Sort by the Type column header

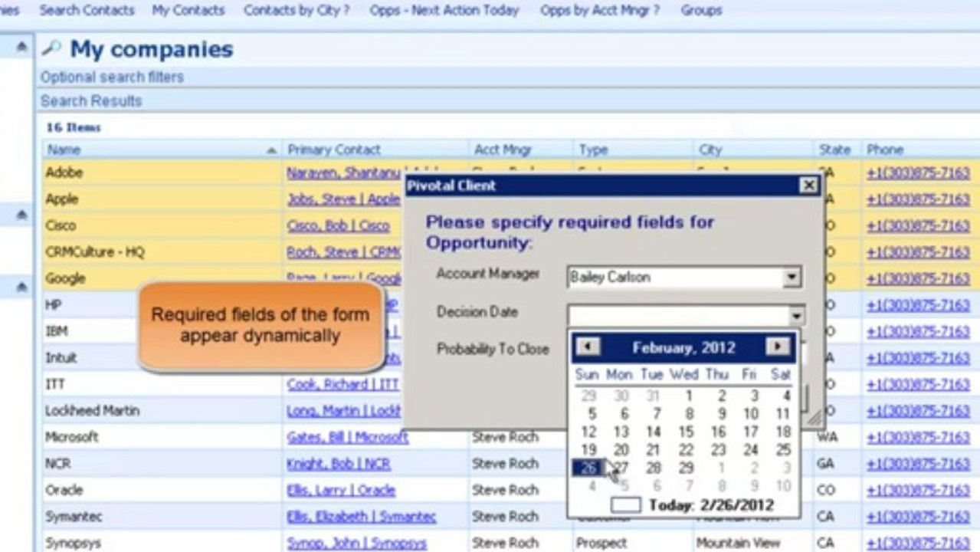click(x=634, y=149)
